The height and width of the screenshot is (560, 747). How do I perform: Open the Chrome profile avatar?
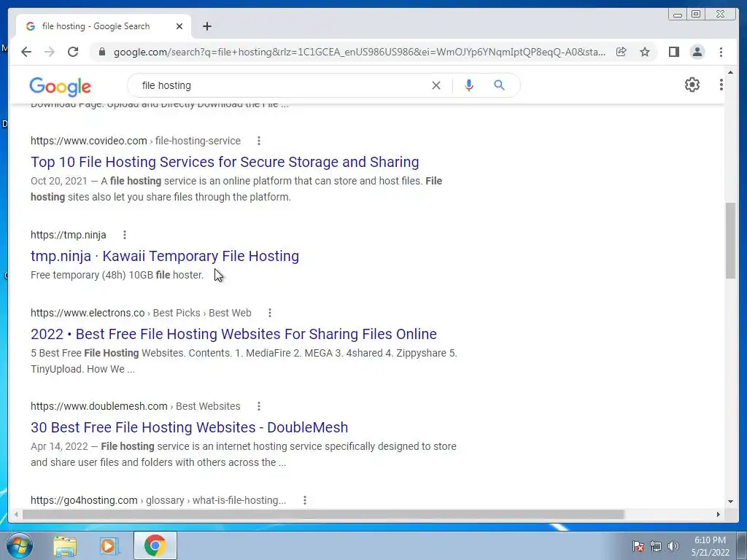pyautogui.click(x=697, y=52)
